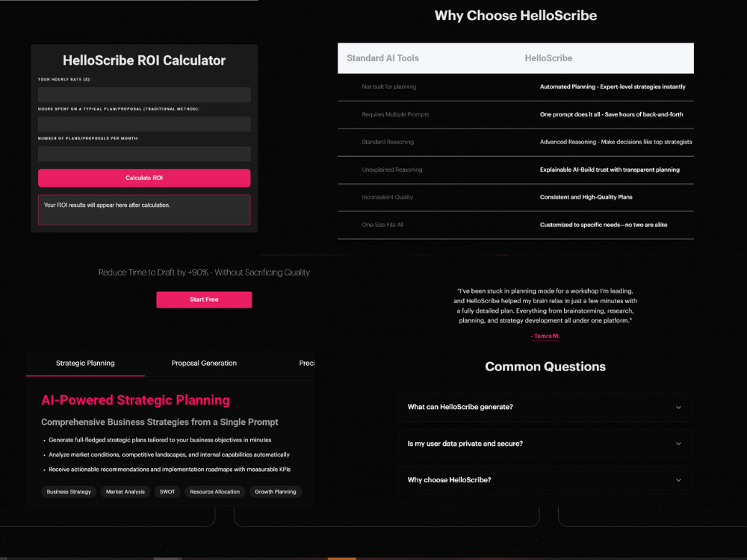Click 'Reduce Time to Draft by +90%' tagline
The image size is (747, 560).
point(204,273)
